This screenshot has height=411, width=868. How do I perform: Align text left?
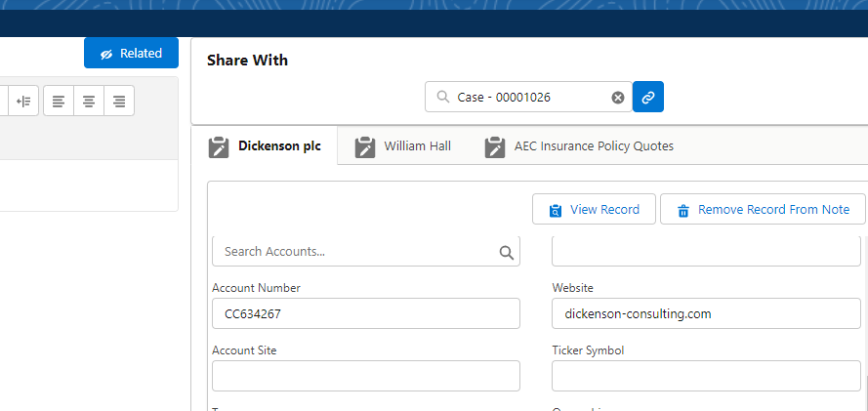[59, 101]
